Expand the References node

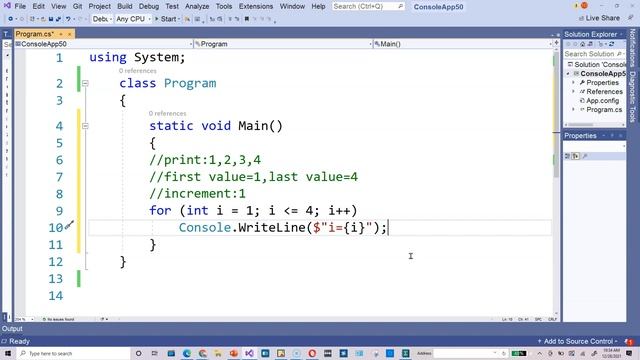[x=573, y=92]
